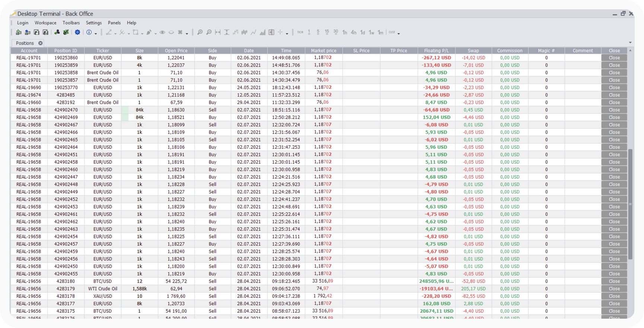Click the scrollbar up arrow
The width and height of the screenshot is (644, 328).
tap(630, 50)
